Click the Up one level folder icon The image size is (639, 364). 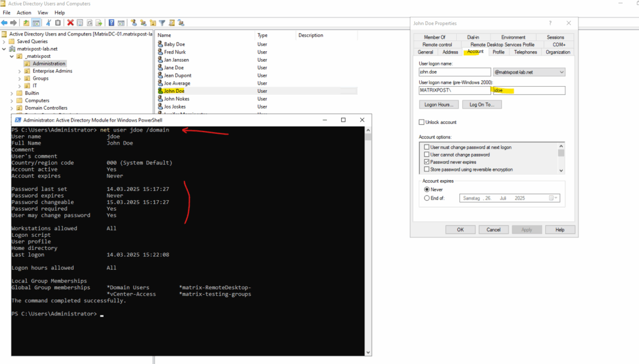point(26,23)
